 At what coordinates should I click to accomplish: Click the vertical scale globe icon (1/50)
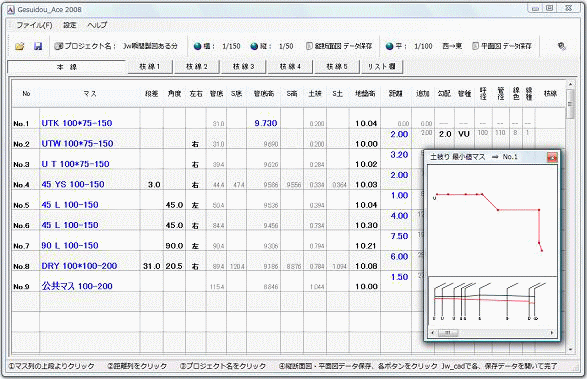tap(254, 46)
